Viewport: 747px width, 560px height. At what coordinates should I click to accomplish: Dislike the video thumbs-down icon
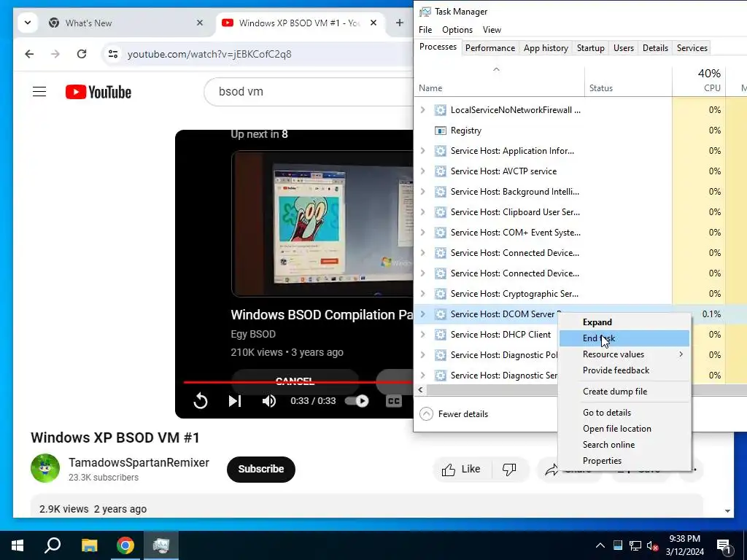[509, 470]
